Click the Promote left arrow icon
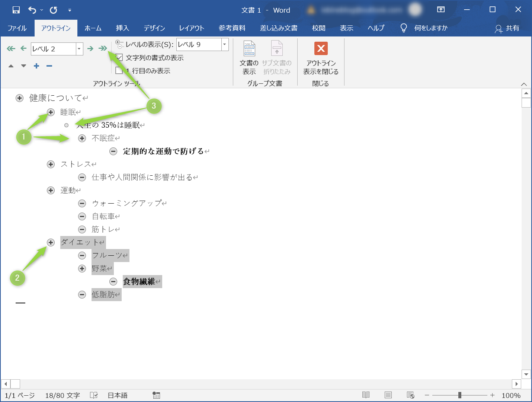This screenshot has height=402, width=532. [23, 48]
